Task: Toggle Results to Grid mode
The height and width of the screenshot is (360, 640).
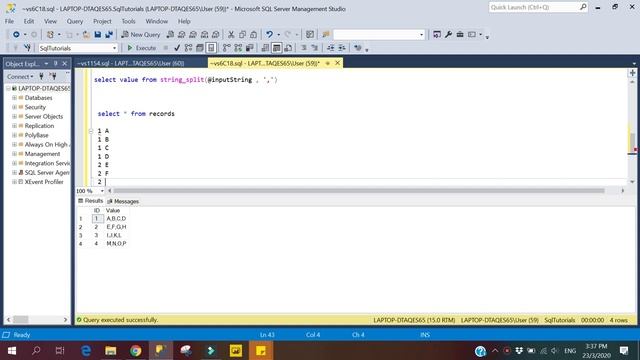Action: [x=277, y=48]
